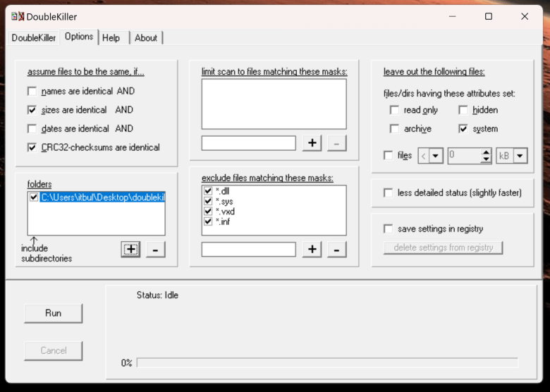The width and height of the screenshot is (550, 392).
Task: Uncheck the 'system' attribute checkbox
Action: coord(463,129)
